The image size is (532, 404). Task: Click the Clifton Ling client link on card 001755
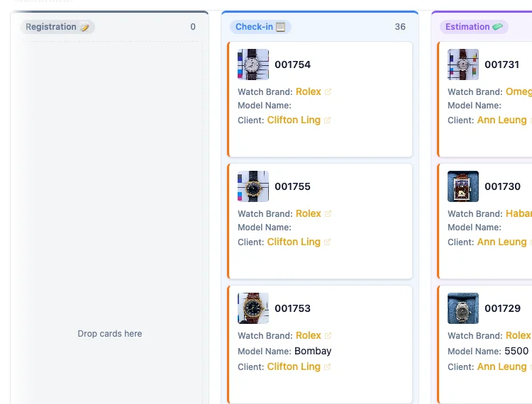[x=294, y=242]
